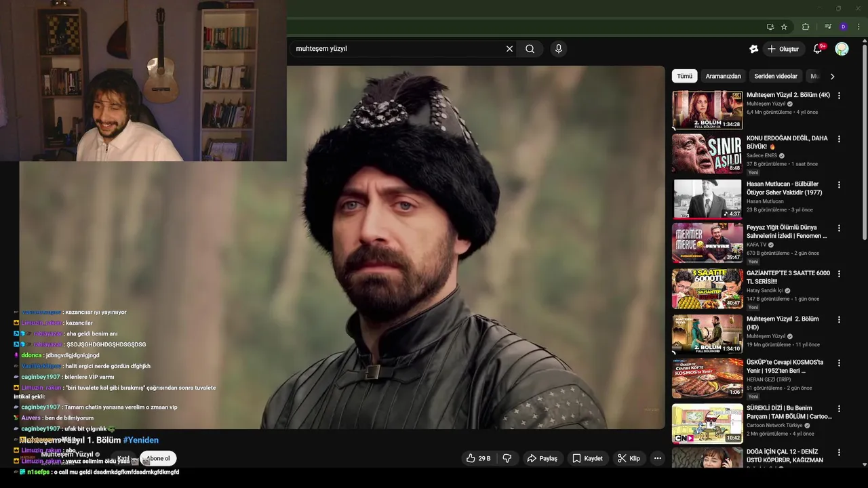The image size is (868, 488).
Task: Open SÜREKLİ DİZİ Bu Benim Parçam video
Action: [x=789, y=412]
